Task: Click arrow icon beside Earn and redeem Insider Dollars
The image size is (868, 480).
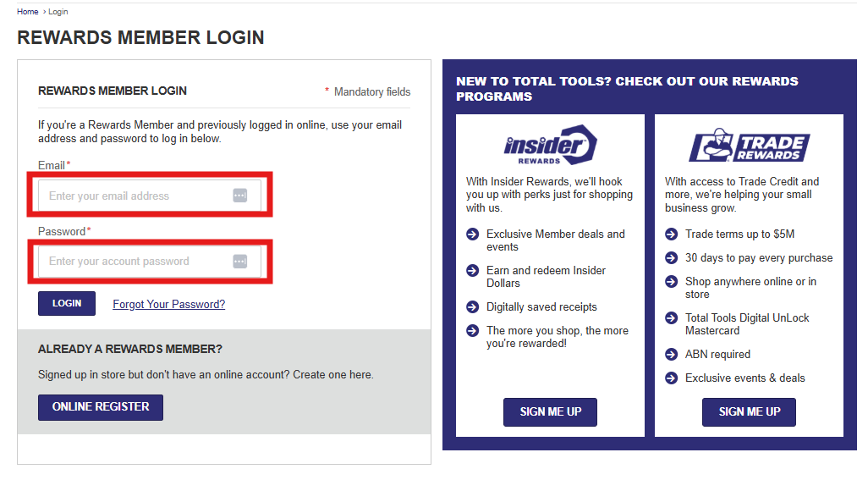Action: (472, 270)
